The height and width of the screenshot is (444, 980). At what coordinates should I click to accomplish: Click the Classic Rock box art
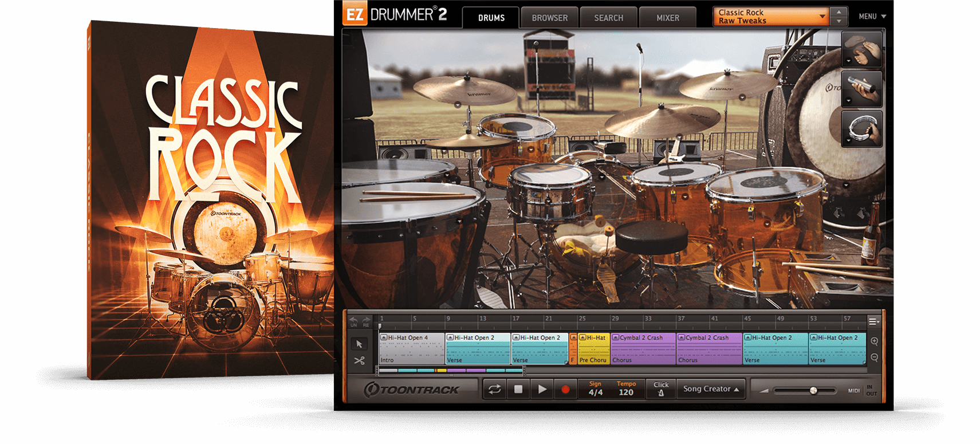(x=211, y=200)
